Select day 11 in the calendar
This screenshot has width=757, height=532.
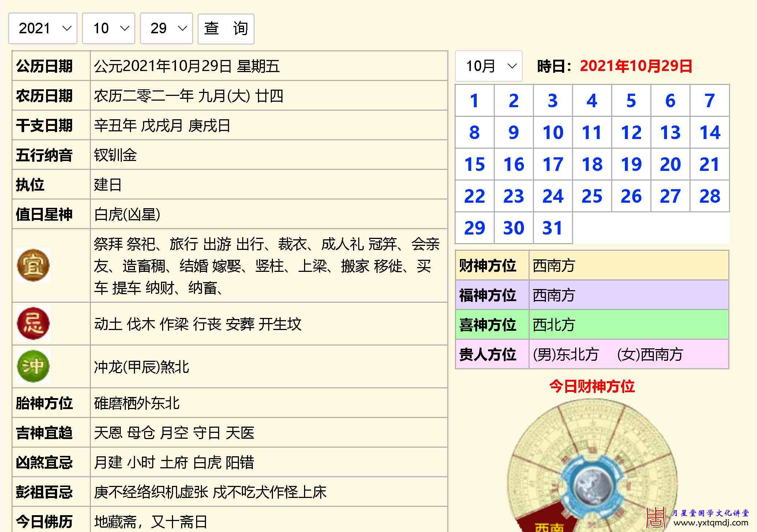click(592, 132)
